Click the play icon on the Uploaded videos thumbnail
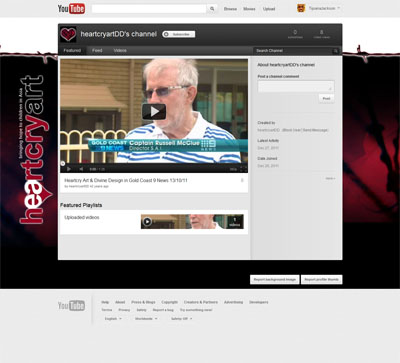This screenshot has width=400, height=363. click(147, 221)
